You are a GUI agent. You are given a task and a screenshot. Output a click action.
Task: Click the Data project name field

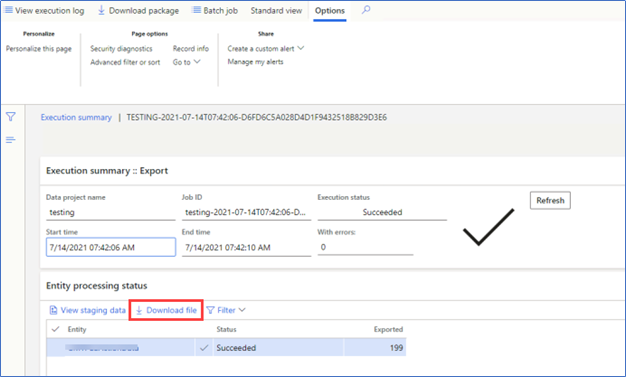pyautogui.click(x=111, y=212)
